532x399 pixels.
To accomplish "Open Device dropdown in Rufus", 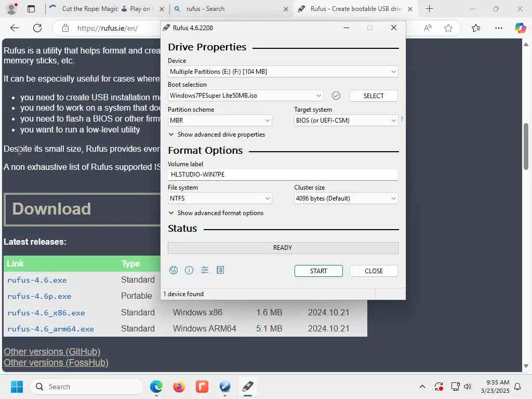I will 283,72.
